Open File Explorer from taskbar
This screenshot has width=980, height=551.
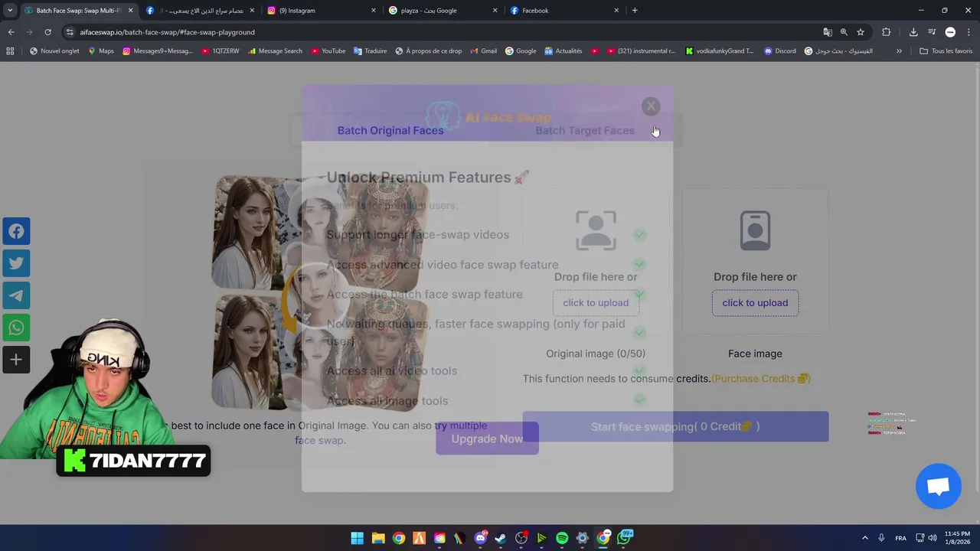coord(378,538)
